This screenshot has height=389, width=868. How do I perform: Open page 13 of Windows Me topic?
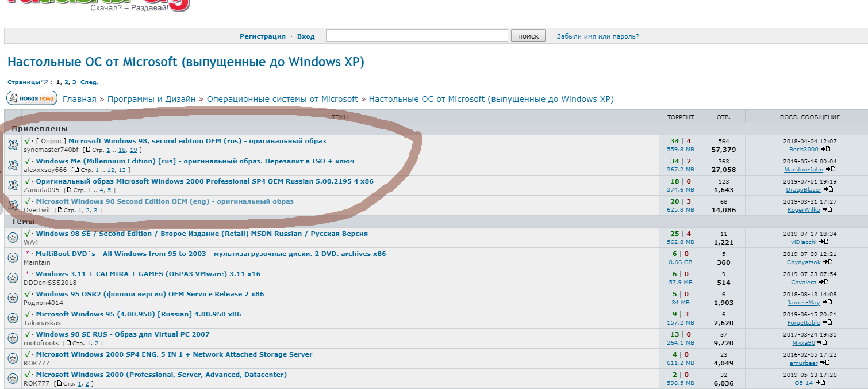tap(122, 170)
